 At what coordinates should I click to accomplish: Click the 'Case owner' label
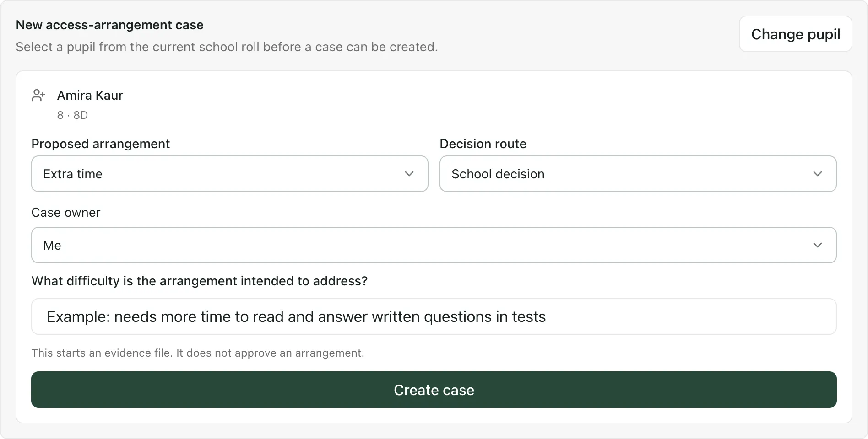[66, 213]
